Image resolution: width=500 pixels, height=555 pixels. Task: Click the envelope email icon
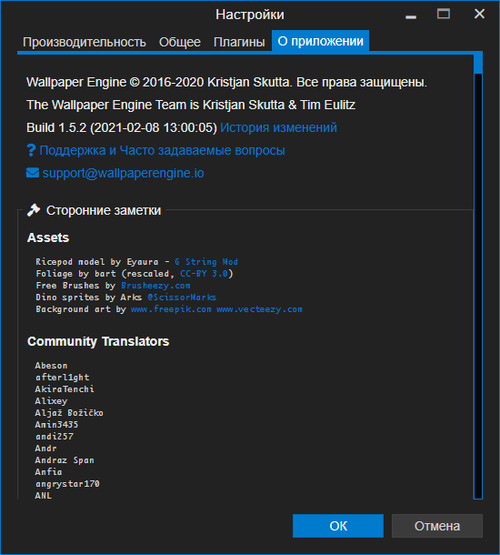[x=33, y=173]
